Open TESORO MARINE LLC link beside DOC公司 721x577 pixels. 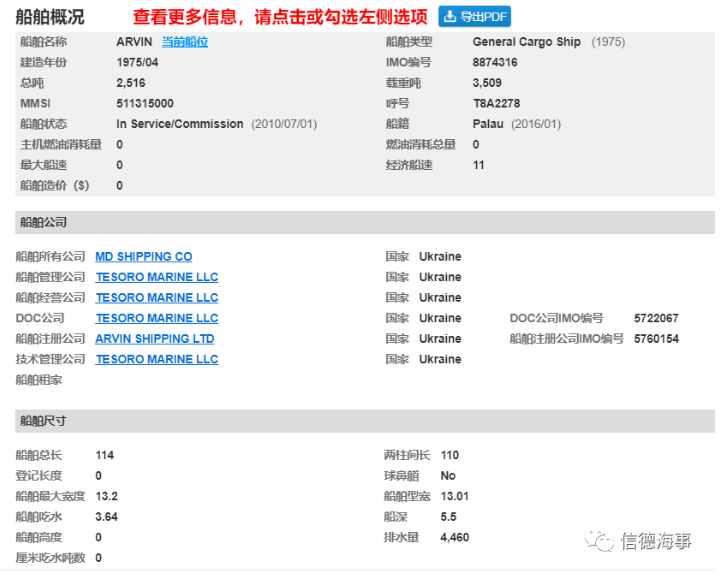[x=156, y=318]
